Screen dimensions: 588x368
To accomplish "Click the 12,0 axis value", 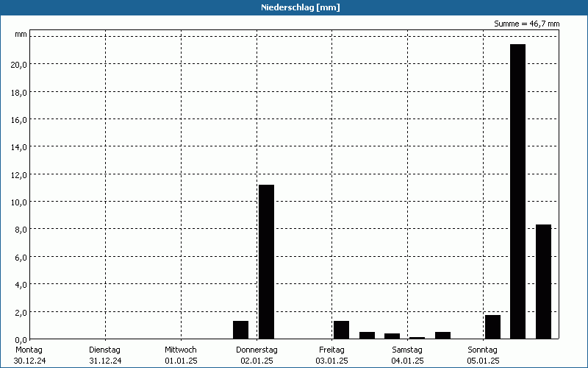I will pos(18,175).
